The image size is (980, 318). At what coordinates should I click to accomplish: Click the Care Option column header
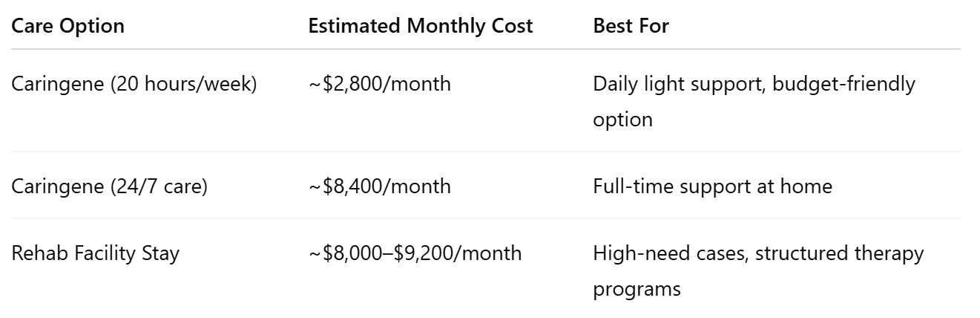68,26
